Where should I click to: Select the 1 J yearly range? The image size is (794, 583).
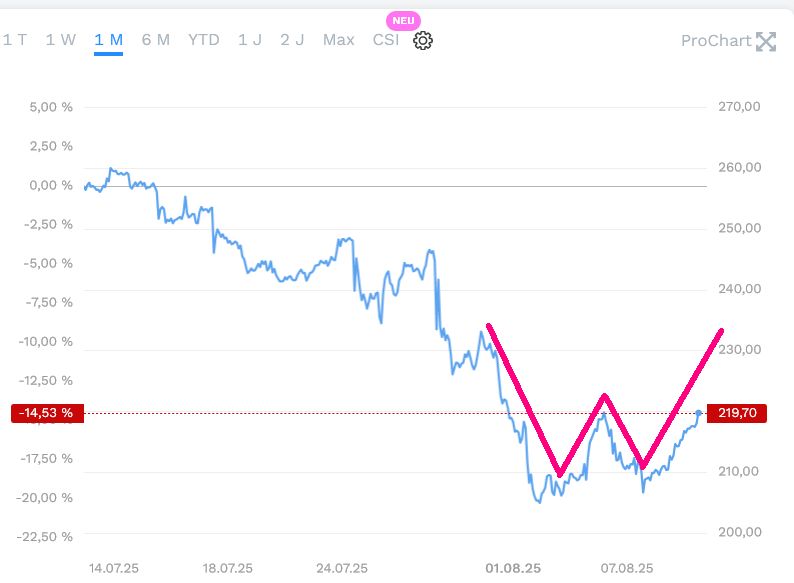(x=250, y=40)
